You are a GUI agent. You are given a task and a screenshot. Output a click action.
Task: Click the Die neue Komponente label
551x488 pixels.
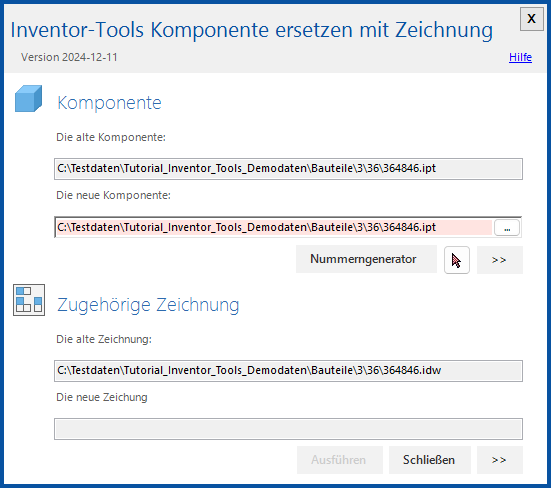click(114, 195)
